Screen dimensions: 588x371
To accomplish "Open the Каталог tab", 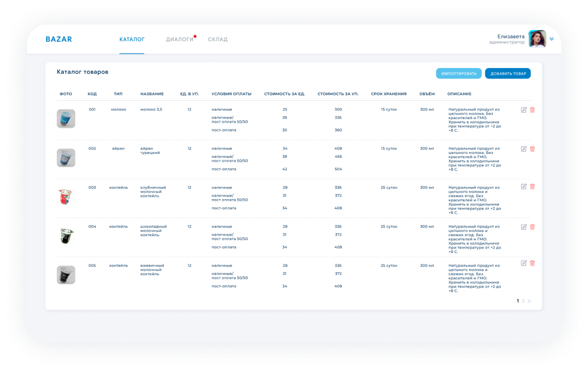I will coord(132,39).
